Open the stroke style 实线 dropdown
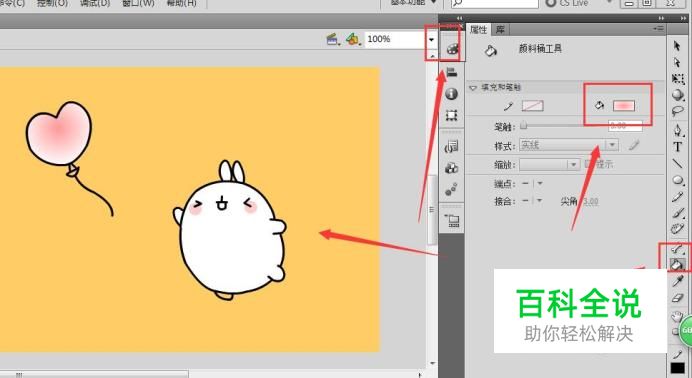This screenshot has height=378, width=692. (568, 145)
